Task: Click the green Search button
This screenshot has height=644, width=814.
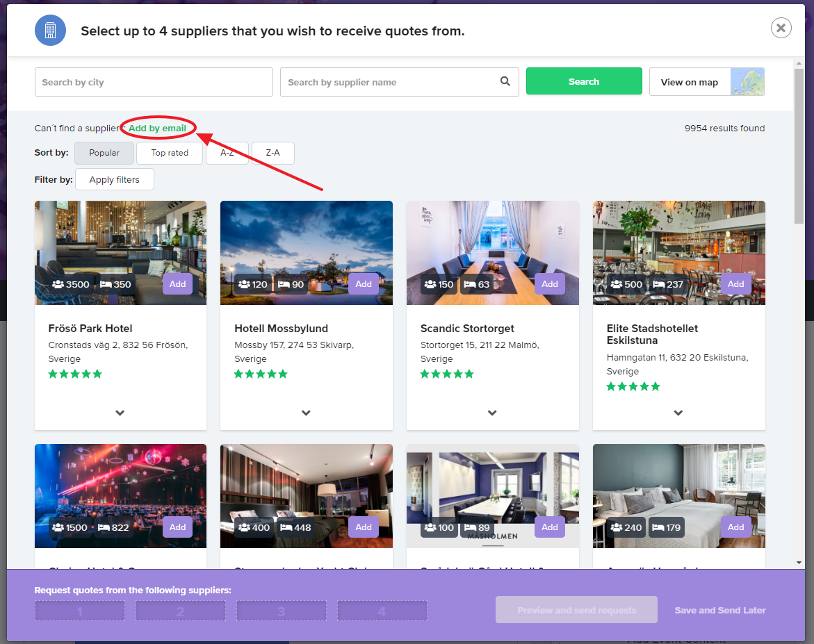Action: click(x=584, y=81)
